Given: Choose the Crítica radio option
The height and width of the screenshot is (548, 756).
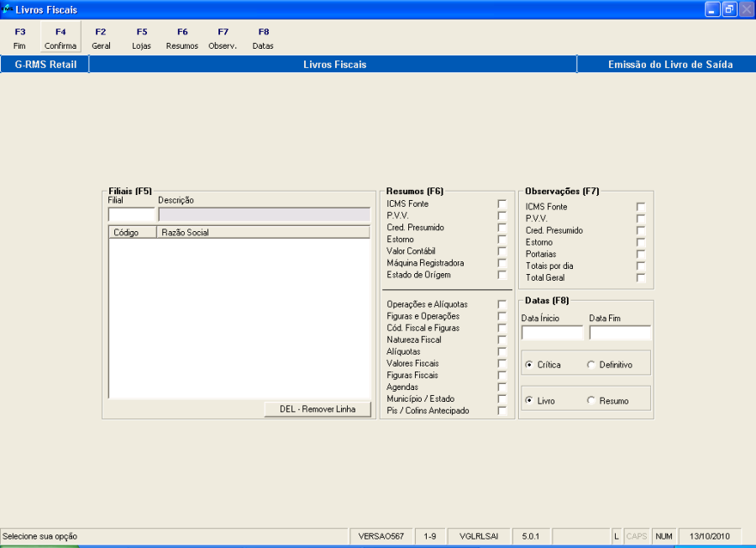Looking at the screenshot, I should [529, 365].
